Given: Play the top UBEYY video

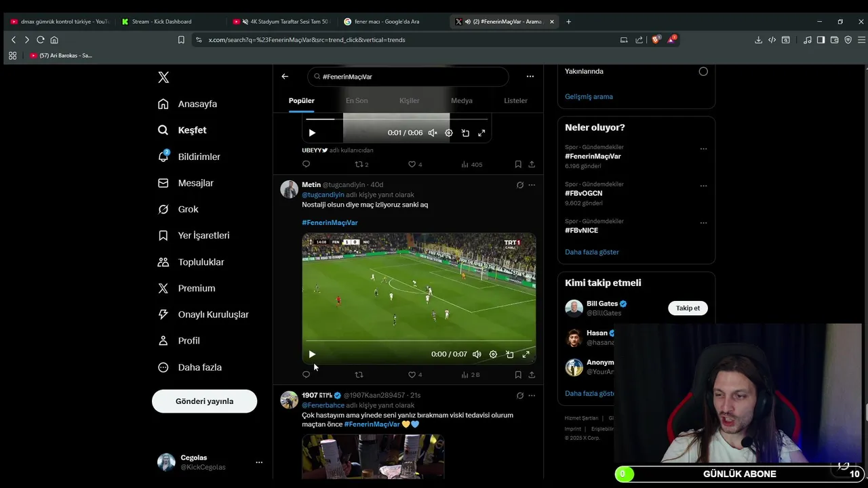Looking at the screenshot, I should tap(312, 133).
